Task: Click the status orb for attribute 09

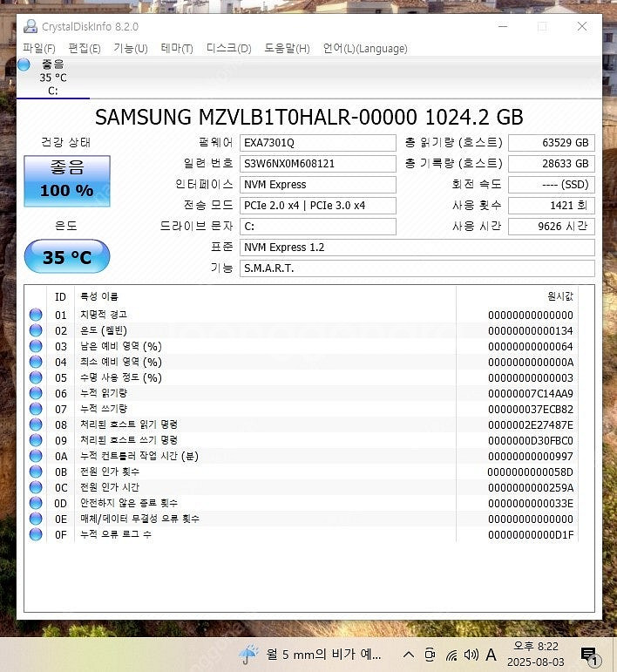Action: coord(36,440)
